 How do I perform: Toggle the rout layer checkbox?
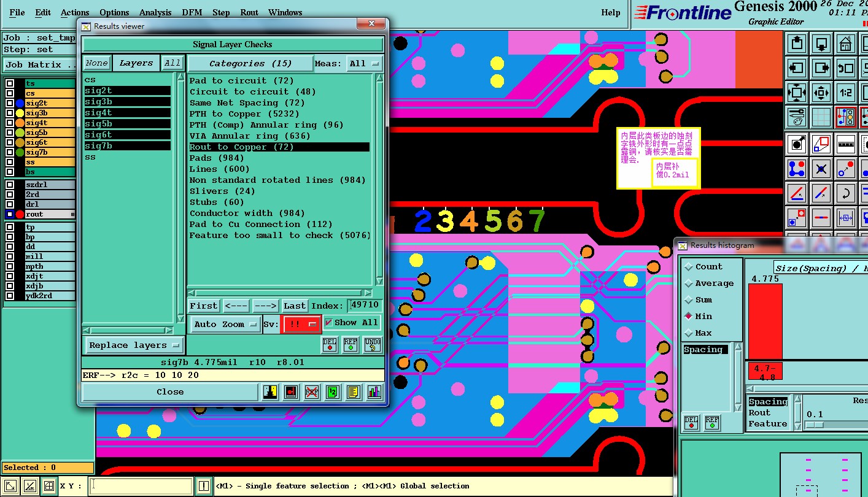point(10,214)
